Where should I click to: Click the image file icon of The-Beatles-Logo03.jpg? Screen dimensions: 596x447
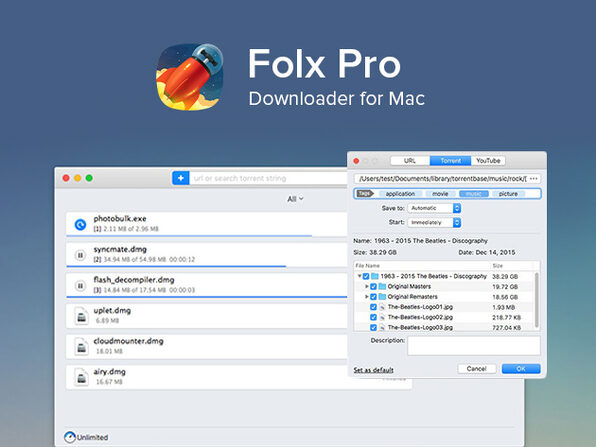pyautogui.click(x=382, y=327)
